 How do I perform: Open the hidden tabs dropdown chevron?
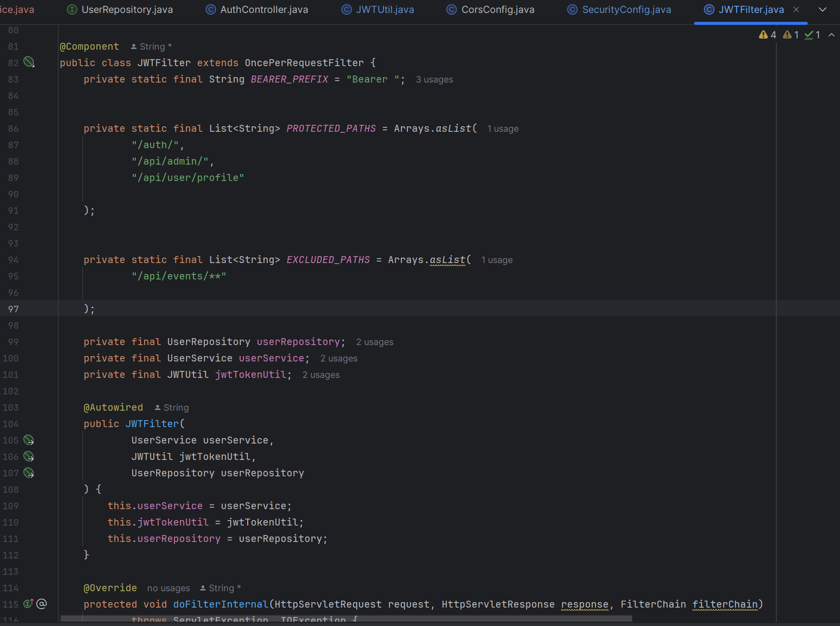(823, 9)
